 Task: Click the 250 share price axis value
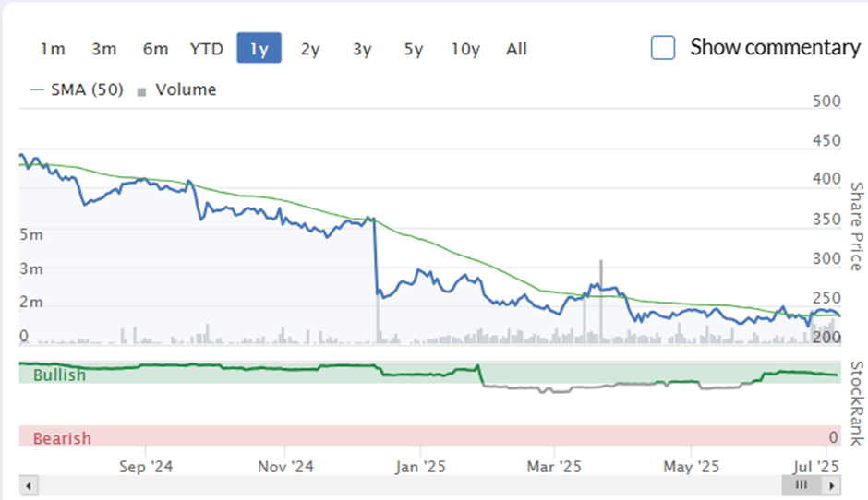pyautogui.click(x=826, y=298)
